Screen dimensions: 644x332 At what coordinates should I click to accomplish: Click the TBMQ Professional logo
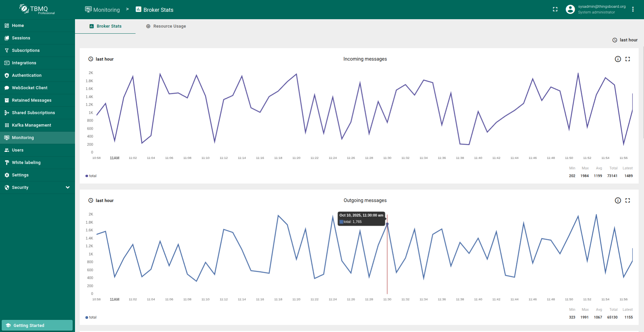point(37,9)
